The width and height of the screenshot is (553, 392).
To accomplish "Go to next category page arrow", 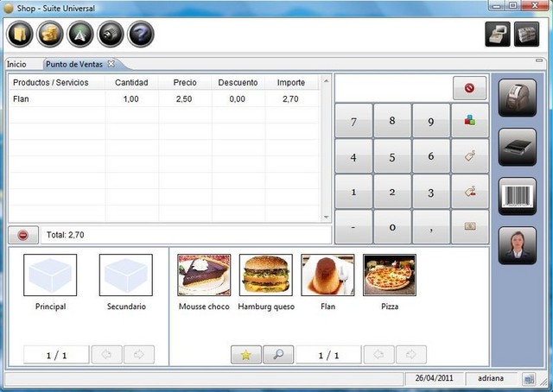I will coord(139,355).
